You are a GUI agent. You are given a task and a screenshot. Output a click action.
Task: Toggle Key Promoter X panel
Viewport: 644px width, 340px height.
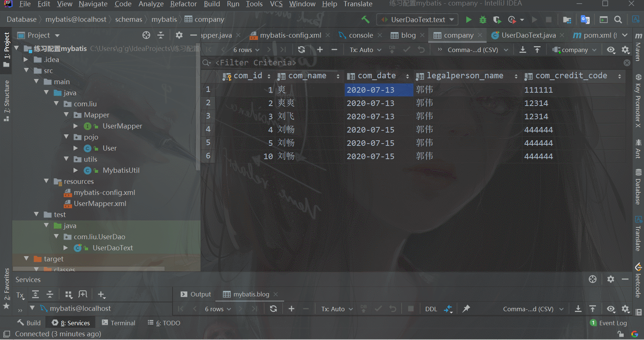point(638,101)
